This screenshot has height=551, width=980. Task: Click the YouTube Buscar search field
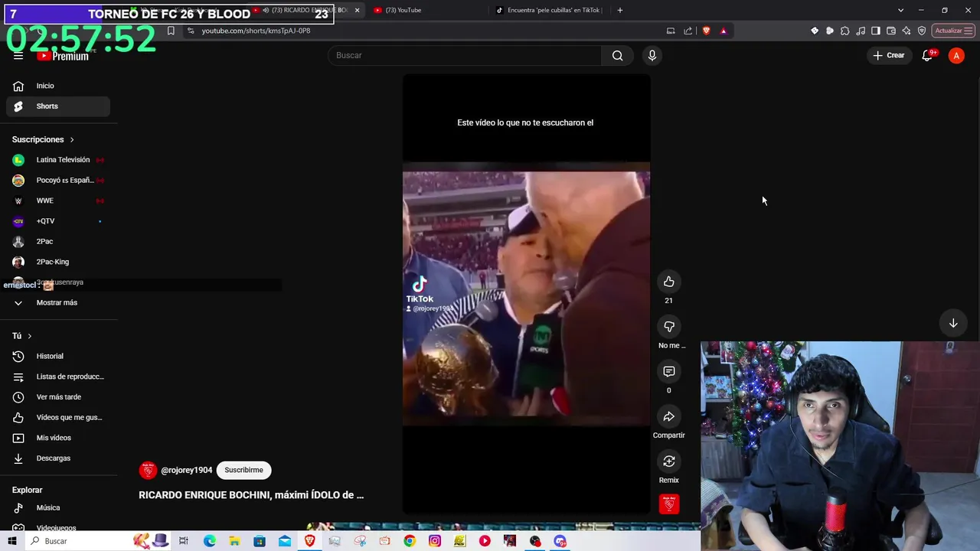tap(465, 55)
